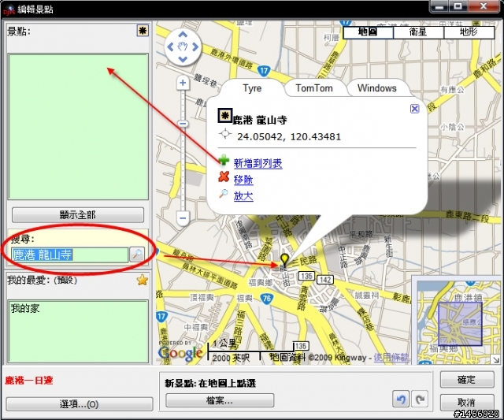This screenshot has width=504, height=420.
Task: Pan the map right with the right arrow
Action: (195, 47)
